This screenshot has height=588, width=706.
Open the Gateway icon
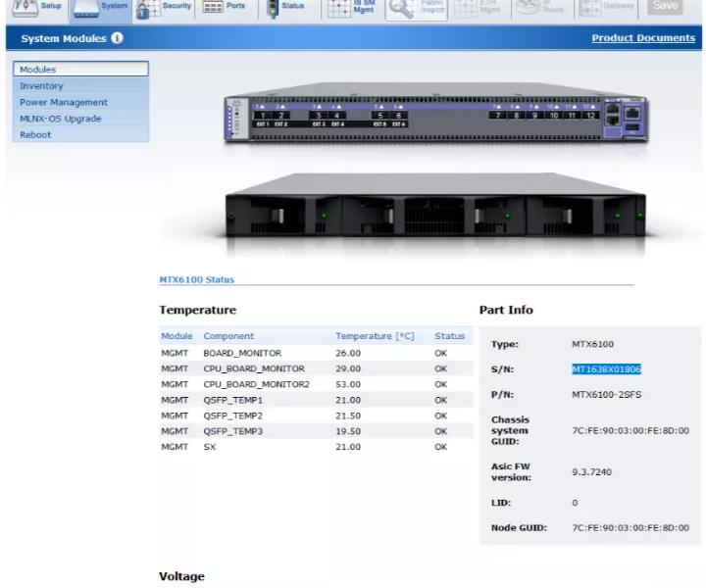pyautogui.click(x=589, y=8)
